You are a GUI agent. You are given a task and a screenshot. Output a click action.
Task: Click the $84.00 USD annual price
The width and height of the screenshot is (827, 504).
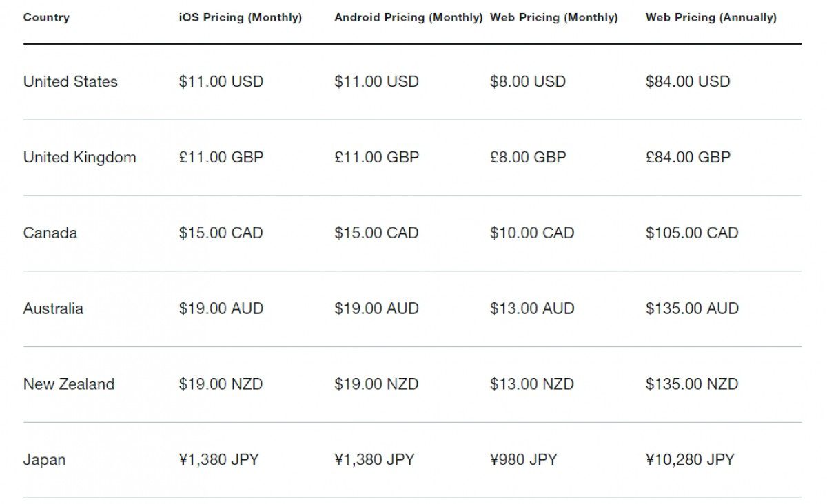(687, 82)
